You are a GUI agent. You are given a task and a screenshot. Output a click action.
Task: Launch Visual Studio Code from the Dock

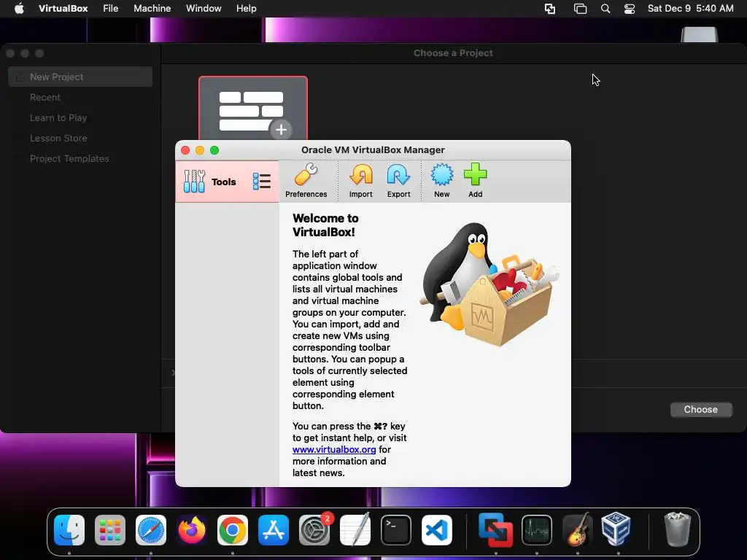tap(437, 530)
